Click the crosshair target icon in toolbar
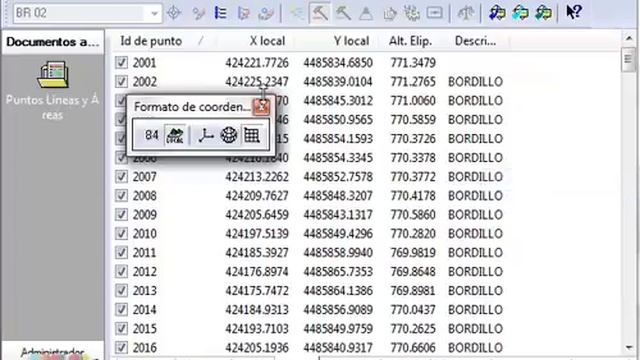The image size is (640, 360). (174, 13)
